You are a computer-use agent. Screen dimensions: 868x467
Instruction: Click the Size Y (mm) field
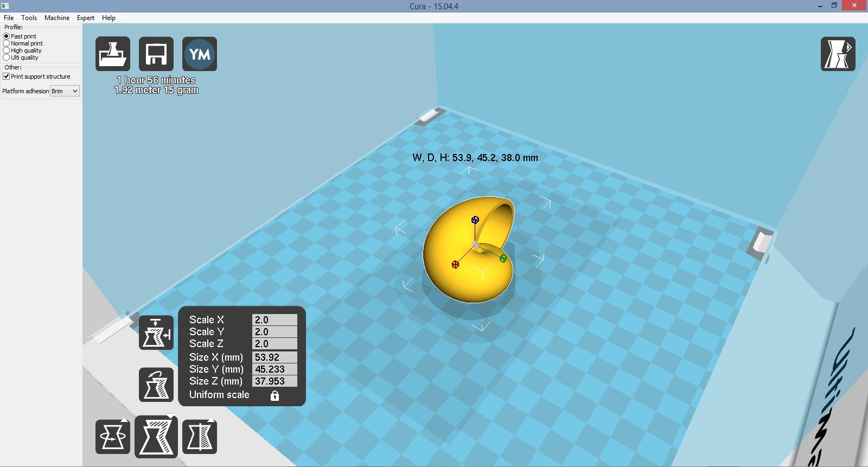[x=275, y=369]
